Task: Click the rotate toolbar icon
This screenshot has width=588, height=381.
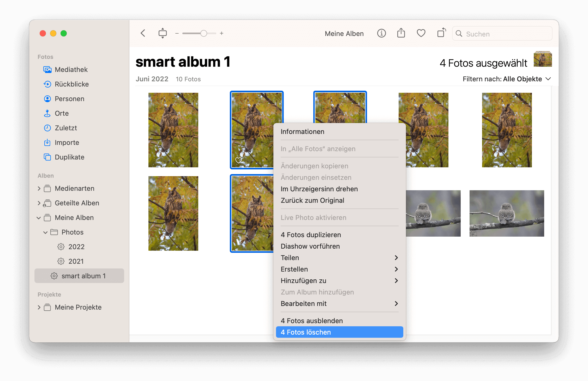Action: (441, 33)
